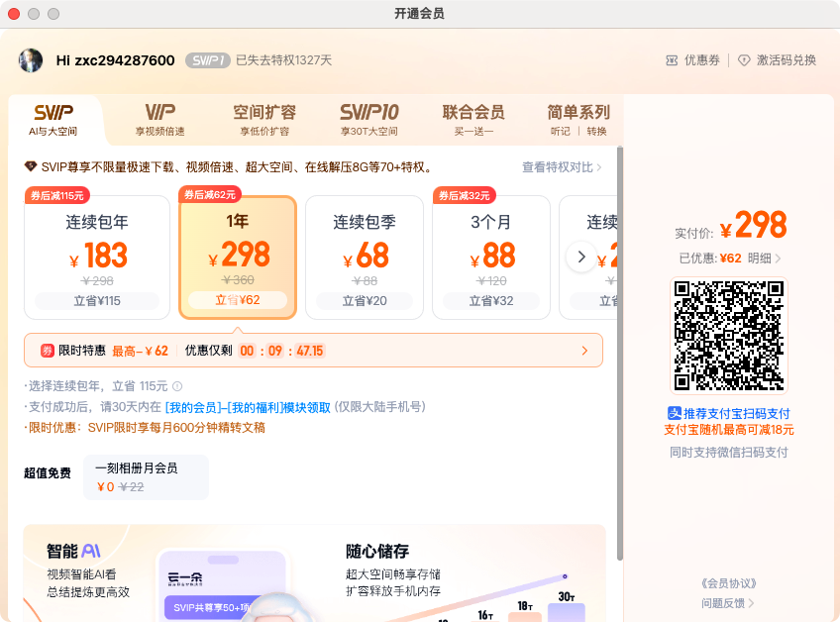Click the 立省¥20 label on 连续包季
The width and height of the screenshot is (840, 622).
tap(365, 301)
